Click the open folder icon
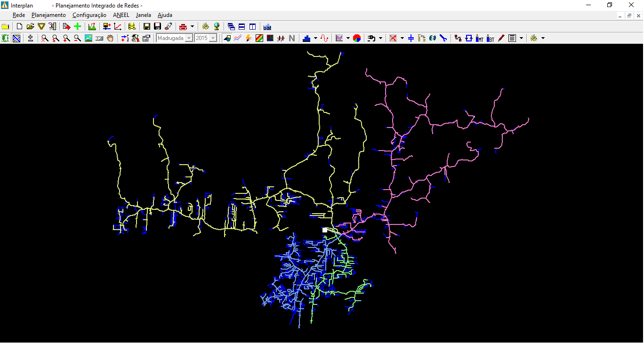Image resolution: width=644 pixels, height=343 pixels. pyautogui.click(x=31, y=27)
